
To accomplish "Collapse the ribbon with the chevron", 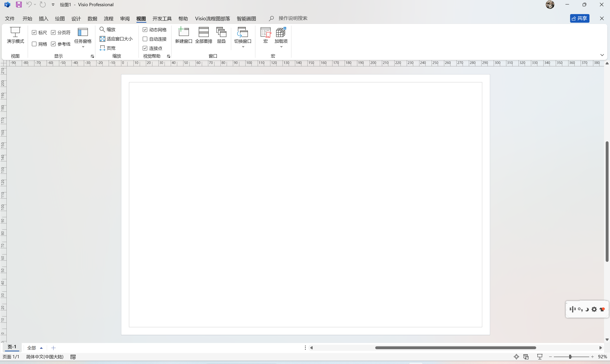I will 602,55.
